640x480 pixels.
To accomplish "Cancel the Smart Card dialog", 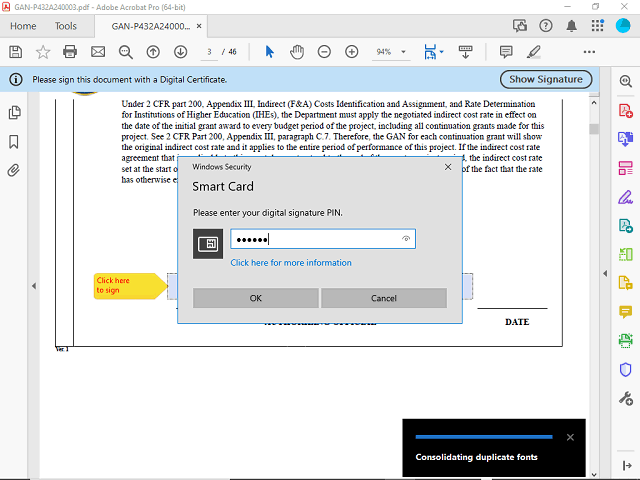I will [384, 298].
